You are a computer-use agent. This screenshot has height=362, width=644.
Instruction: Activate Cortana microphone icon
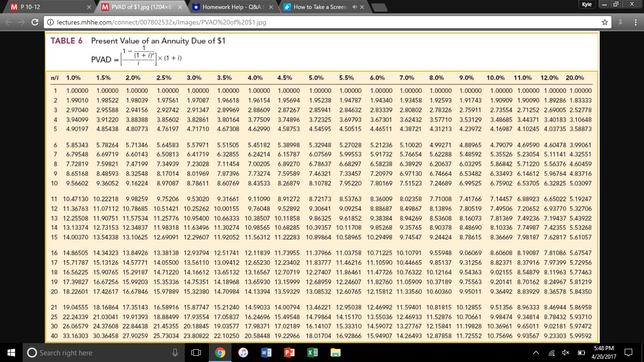[x=175, y=353]
